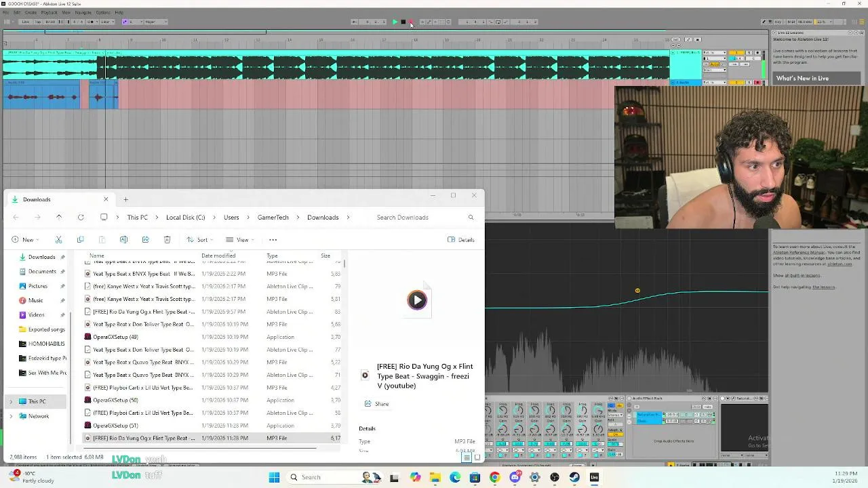Image resolution: width=868 pixels, height=488 pixels.
Task: Expand the This PC tree node
Action: [x=10, y=401]
